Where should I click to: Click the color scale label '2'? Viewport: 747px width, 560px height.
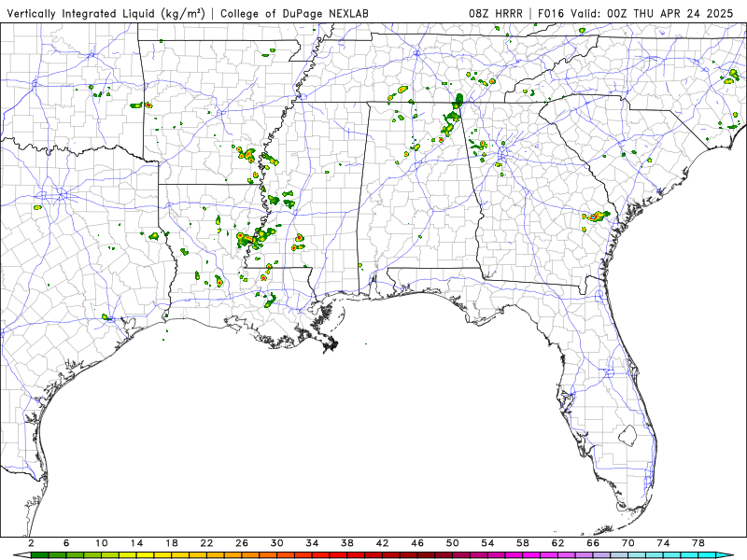click(x=31, y=543)
